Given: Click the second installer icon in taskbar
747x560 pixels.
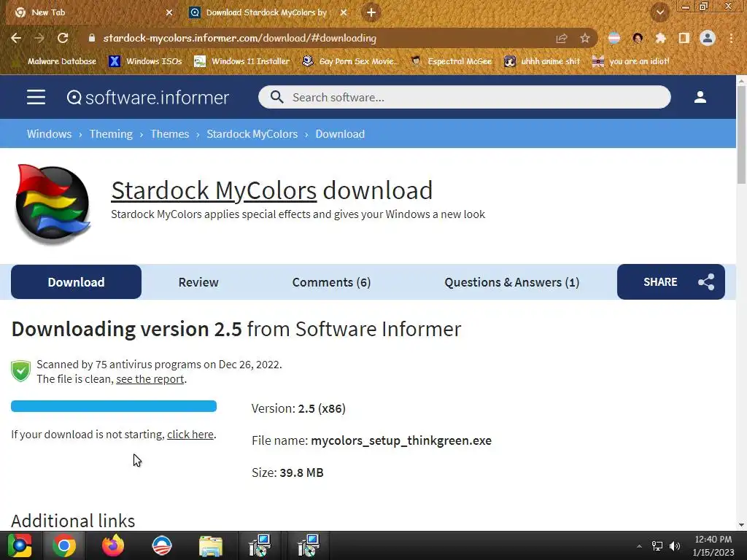Looking at the screenshot, I should coord(309,545).
